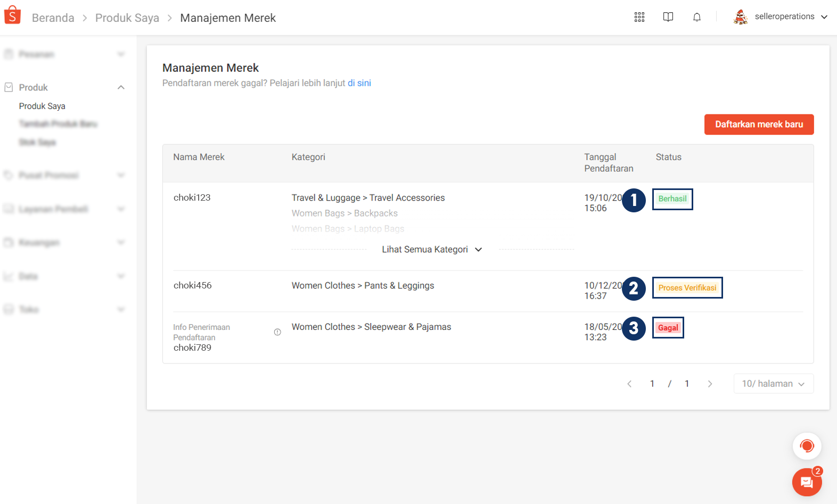Click the Shopee logo icon
Image resolution: width=837 pixels, height=504 pixels.
pos(12,15)
